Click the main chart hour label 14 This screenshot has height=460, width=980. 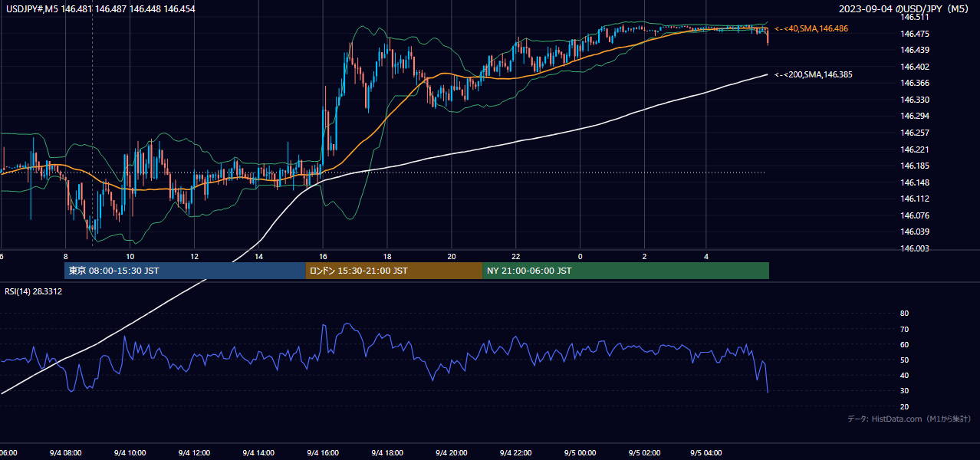259,256
